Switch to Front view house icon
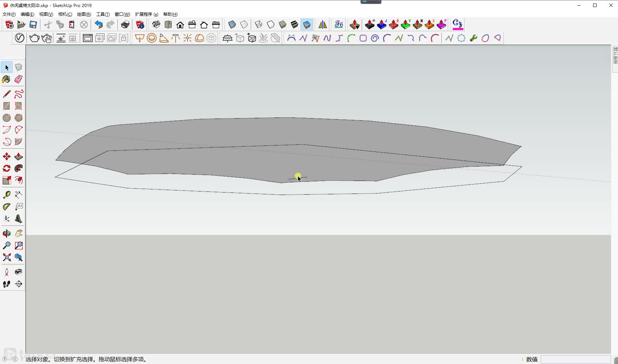Viewport: 618px width, 364px height. click(180, 25)
